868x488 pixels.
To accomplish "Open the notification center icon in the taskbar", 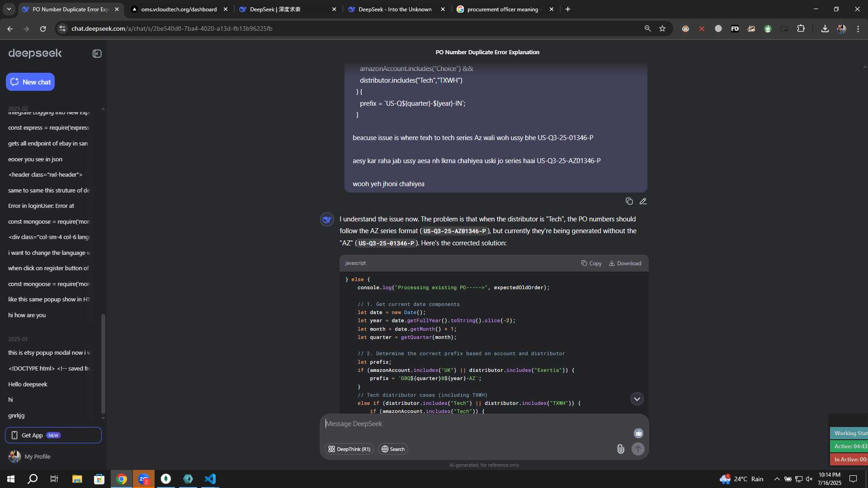I will (853, 479).
